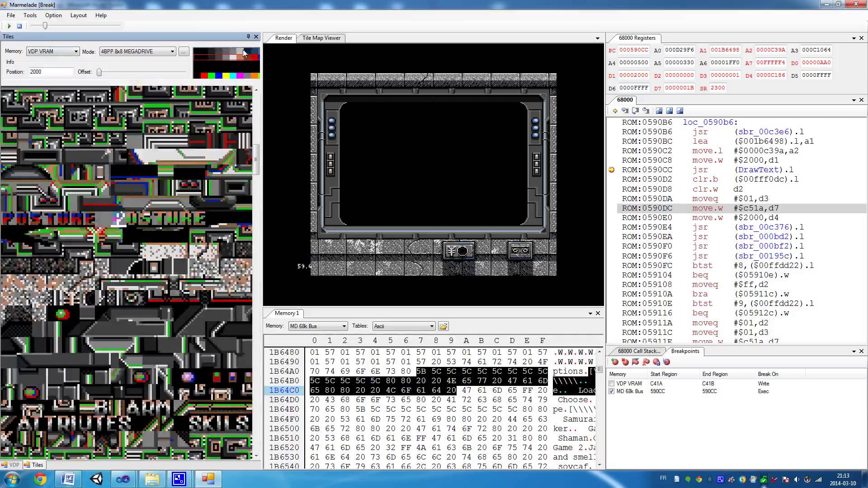The width and height of the screenshot is (868, 488).
Task: Click the third blue picture icon in 68000 toolbar
Action: [x=680, y=111]
